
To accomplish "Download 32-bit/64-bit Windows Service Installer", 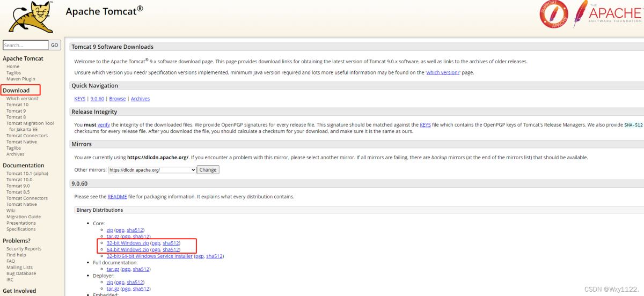I will click(x=150, y=256).
